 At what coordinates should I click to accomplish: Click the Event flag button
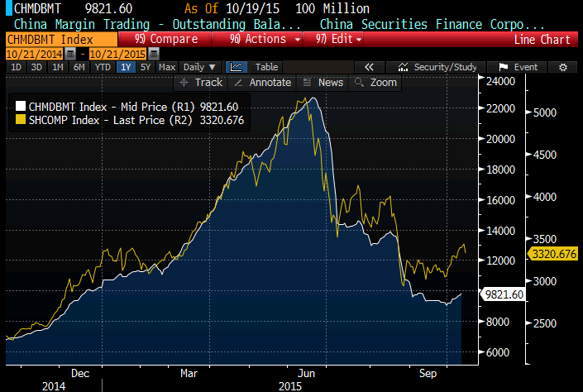tap(518, 67)
